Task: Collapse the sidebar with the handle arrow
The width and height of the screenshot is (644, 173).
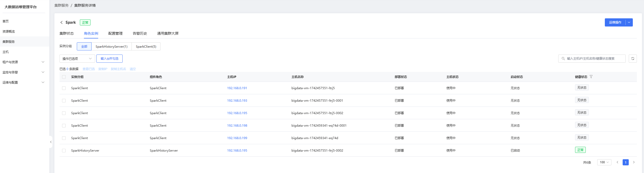Action: pyautogui.click(x=51, y=142)
